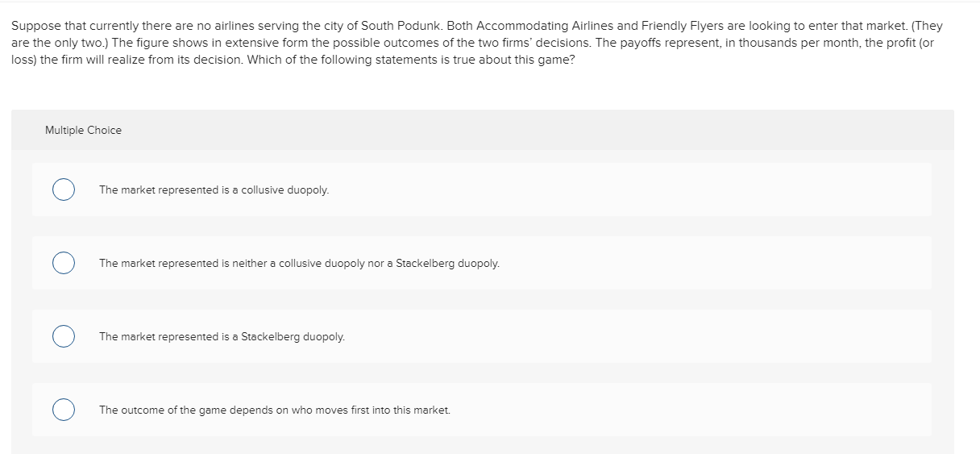Choose the radio for neither collusive nor Stackelberg
Screen dimensions: 980x454
(64, 263)
